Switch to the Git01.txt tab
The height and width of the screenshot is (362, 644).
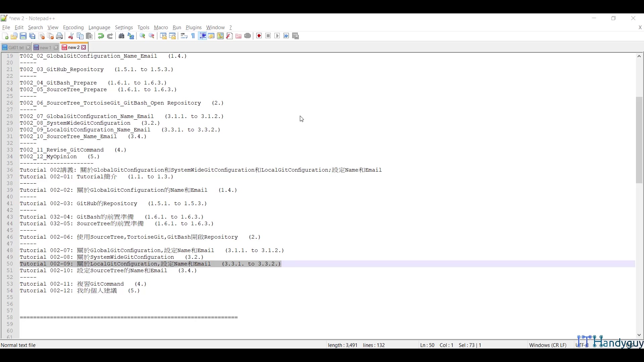[x=15, y=47]
